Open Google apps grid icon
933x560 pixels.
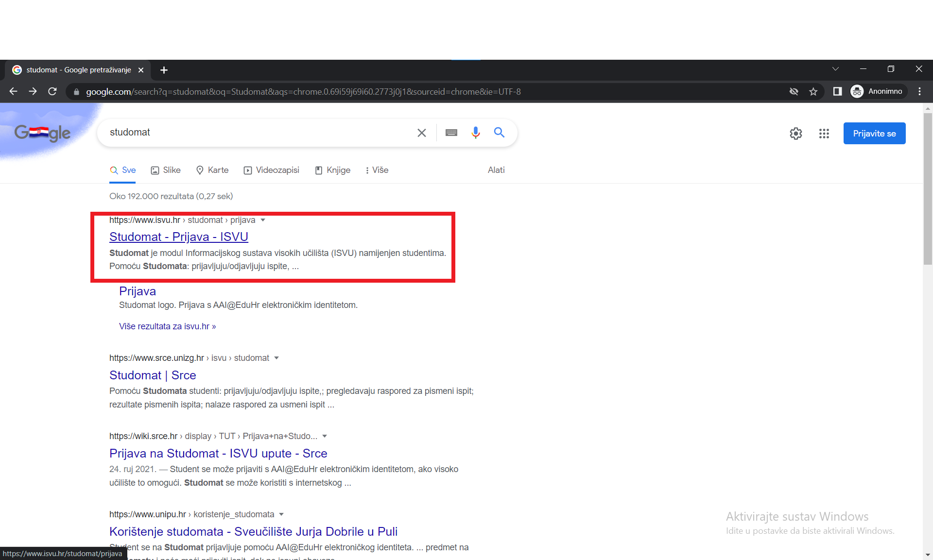[824, 134]
